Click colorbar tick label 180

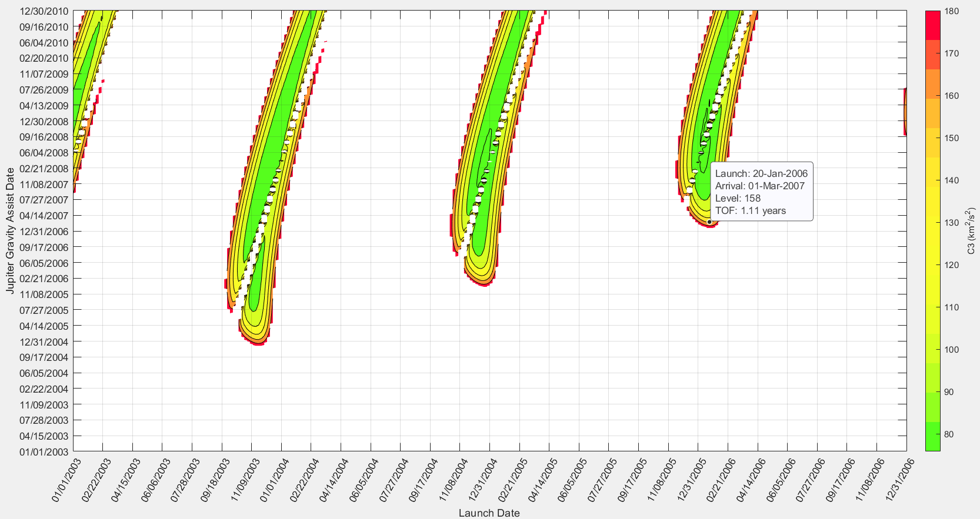click(951, 11)
